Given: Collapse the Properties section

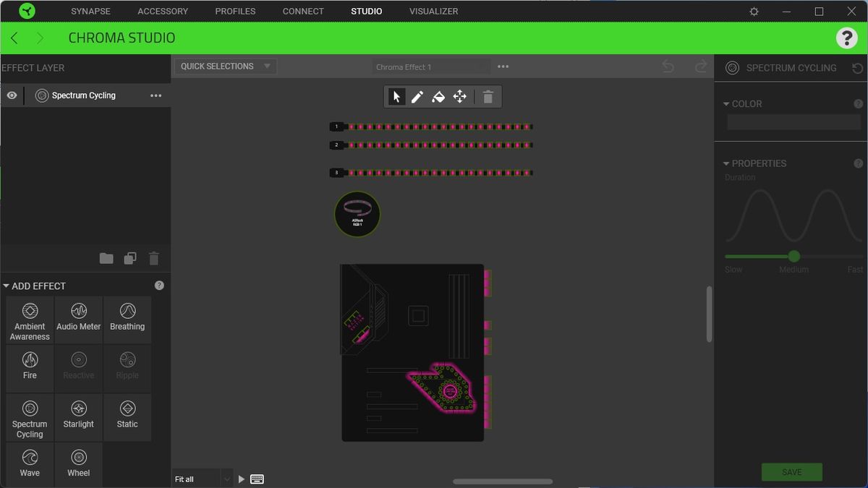Looking at the screenshot, I should tap(726, 163).
